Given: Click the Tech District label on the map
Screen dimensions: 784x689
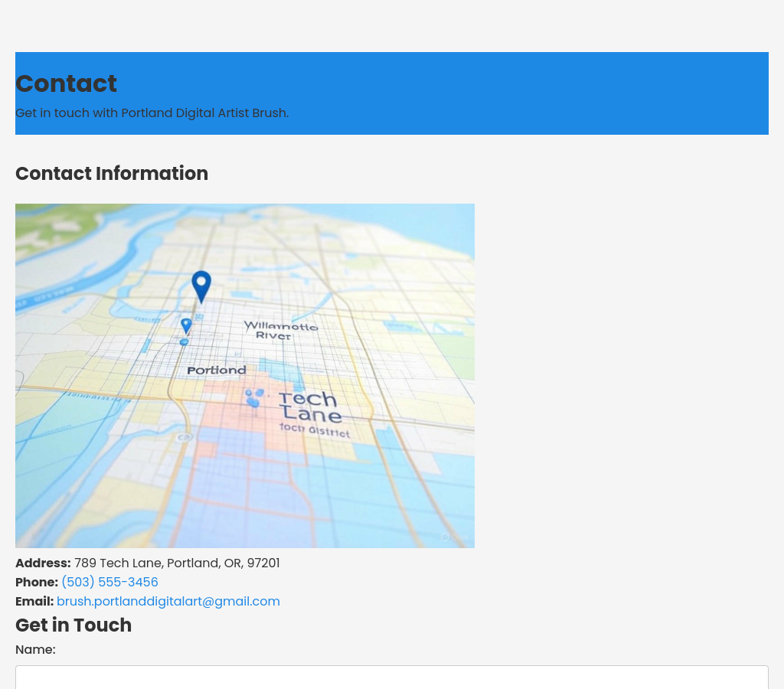Looking at the screenshot, I should pos(315,431).
